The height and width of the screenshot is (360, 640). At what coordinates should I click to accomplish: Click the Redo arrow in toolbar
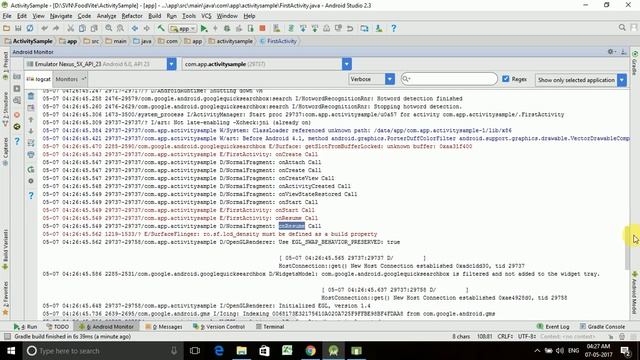[x=56, y=28]
